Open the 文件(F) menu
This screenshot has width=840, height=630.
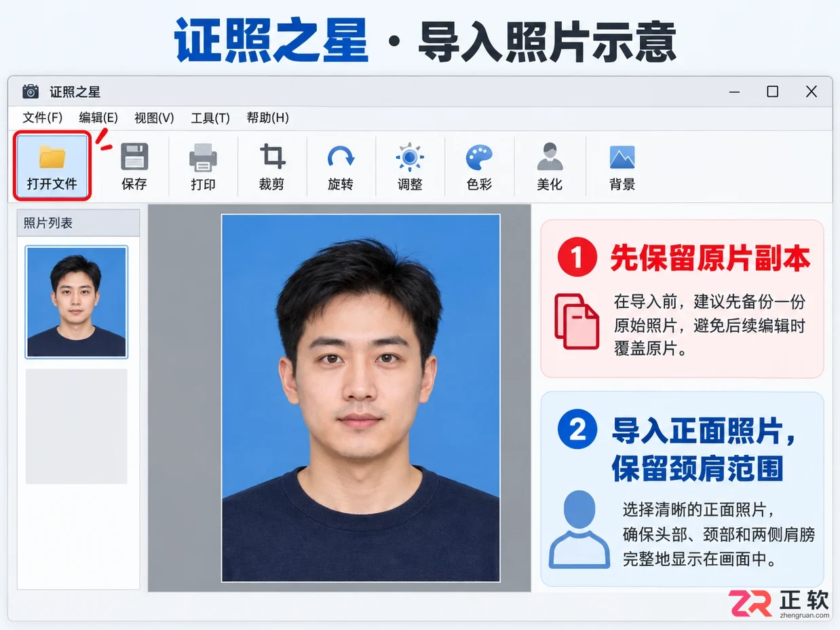43,118
